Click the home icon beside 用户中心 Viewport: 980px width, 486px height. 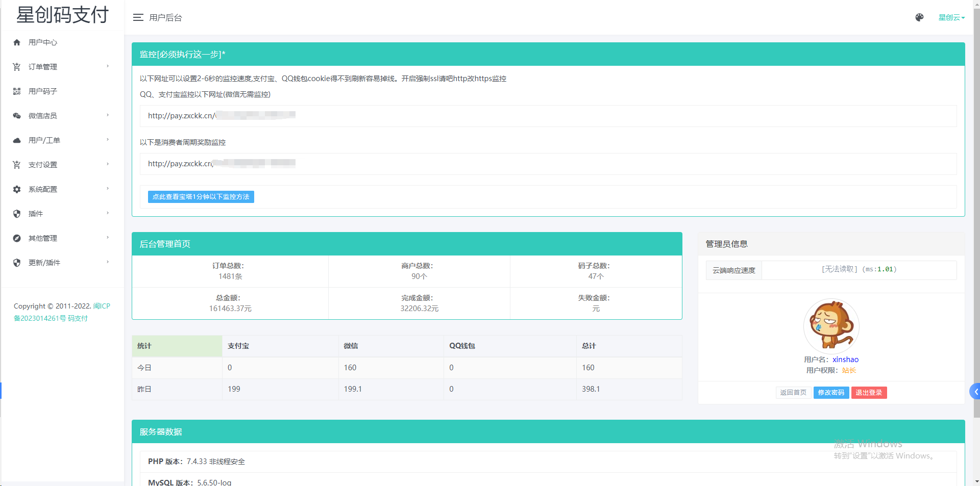[x=17, y=42]
